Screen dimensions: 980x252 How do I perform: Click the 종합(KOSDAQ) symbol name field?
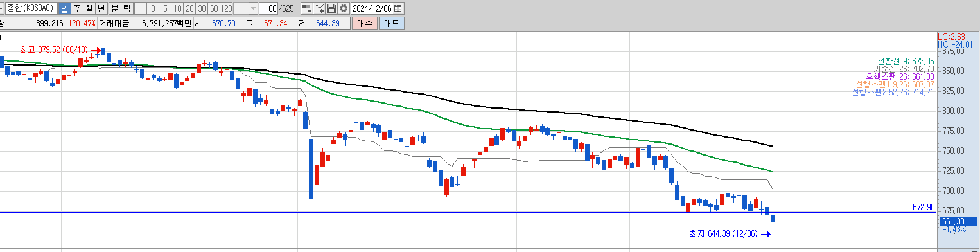click(x=31, y=8)
